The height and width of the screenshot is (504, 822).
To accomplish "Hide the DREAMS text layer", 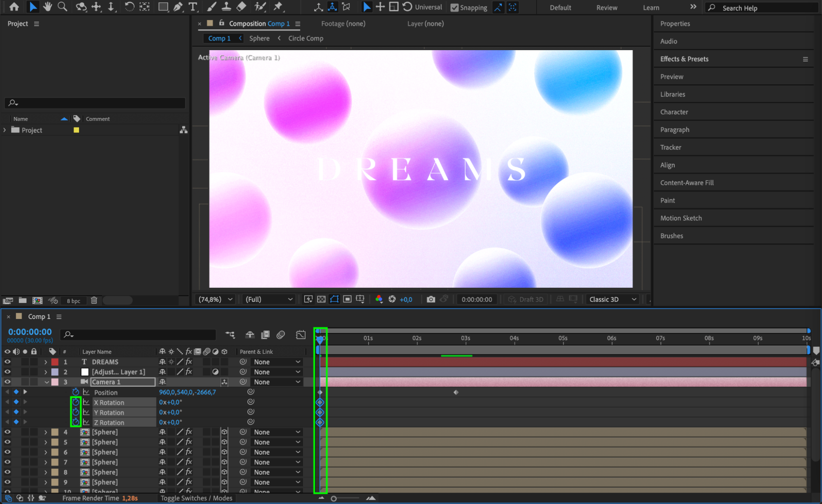I will [7, 362].
